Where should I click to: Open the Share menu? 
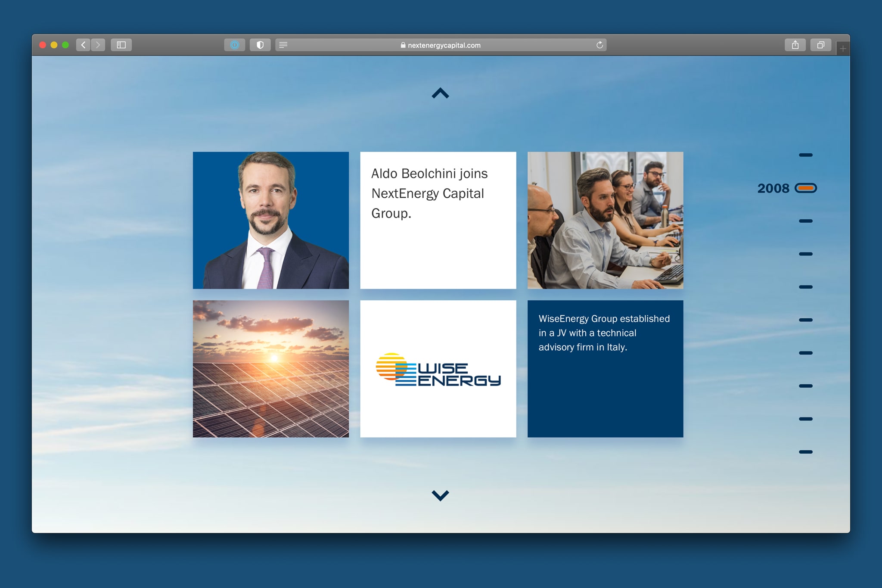795,45
